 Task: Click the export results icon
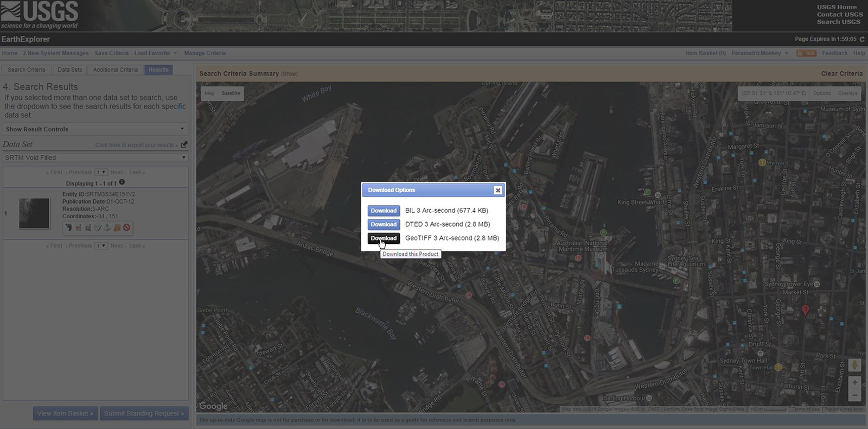pyautogui.click(x=184, y=144)
